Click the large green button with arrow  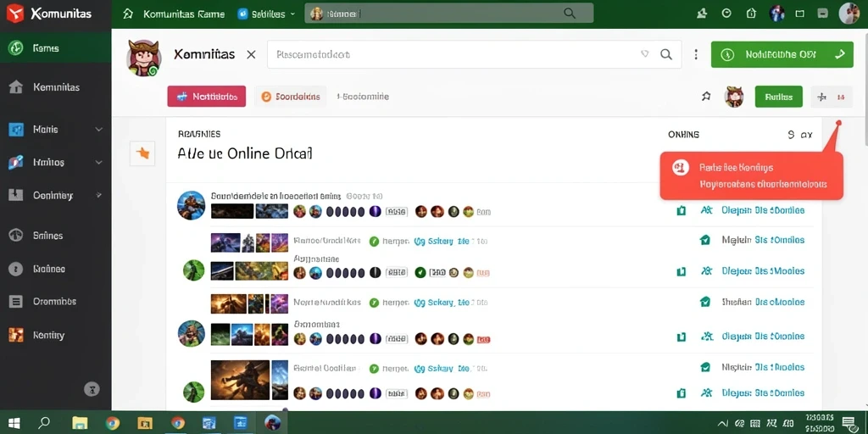782,54
